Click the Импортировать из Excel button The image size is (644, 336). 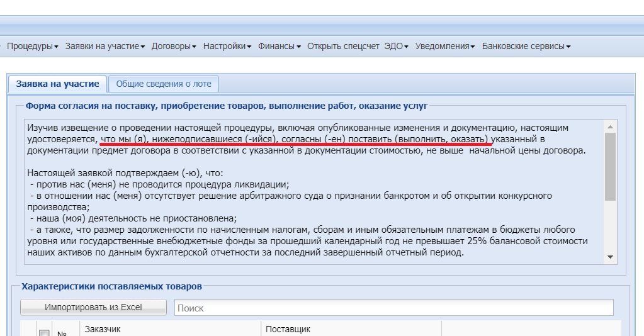click(93, 308)
